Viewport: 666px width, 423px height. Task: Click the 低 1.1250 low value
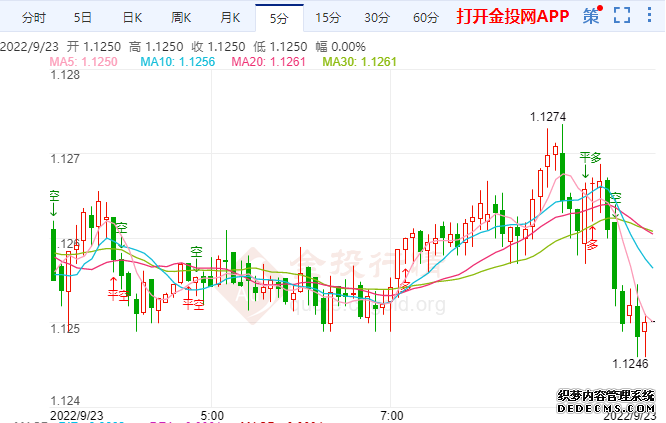pyautogui.click(x=280, y=47)
